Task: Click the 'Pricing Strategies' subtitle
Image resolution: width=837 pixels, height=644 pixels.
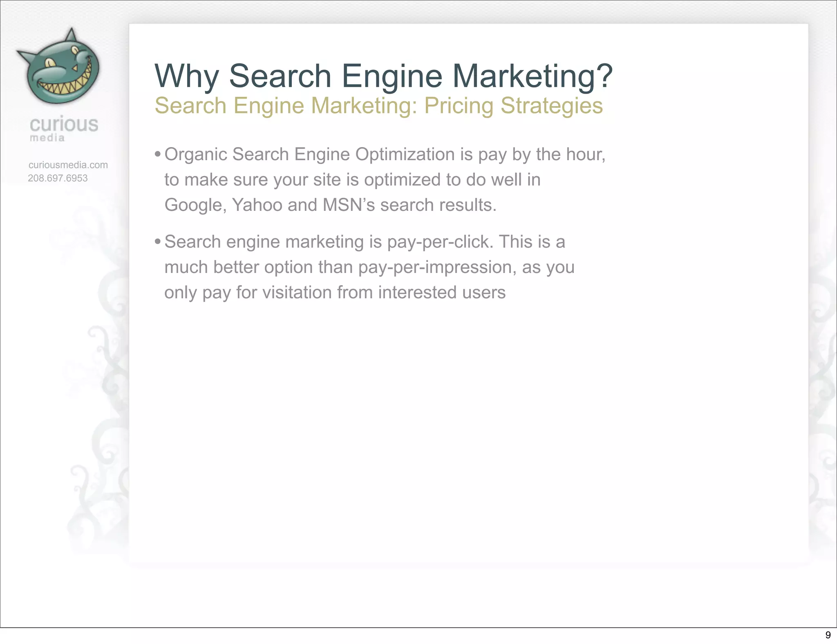Action: [513, 106]
